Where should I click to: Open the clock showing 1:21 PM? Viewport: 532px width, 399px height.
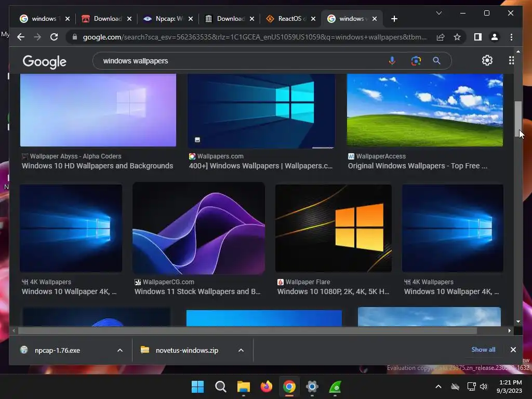[x=510, y=387]
